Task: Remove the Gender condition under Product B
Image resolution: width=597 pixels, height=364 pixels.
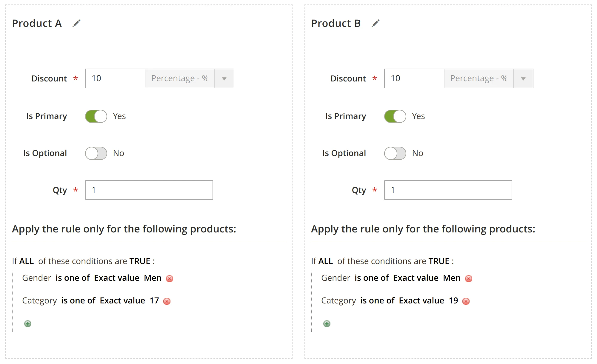Action: (x=468, y=279)
